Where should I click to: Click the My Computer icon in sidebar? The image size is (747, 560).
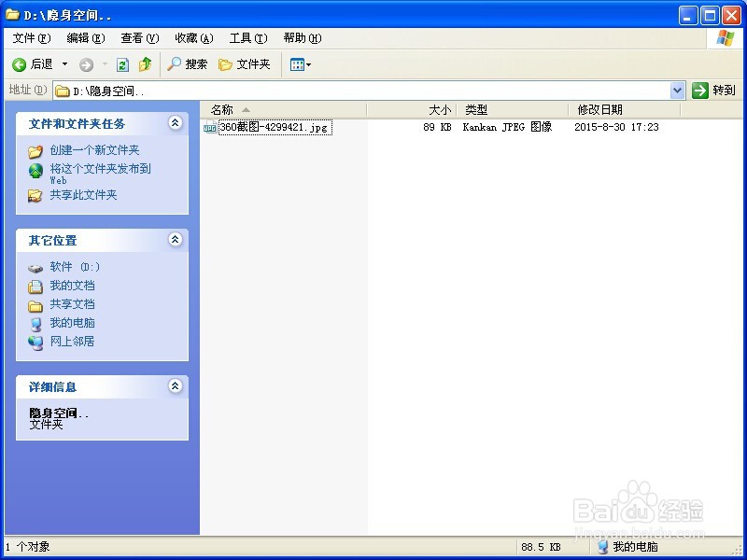pyautogui.click(x=35, y=324)
